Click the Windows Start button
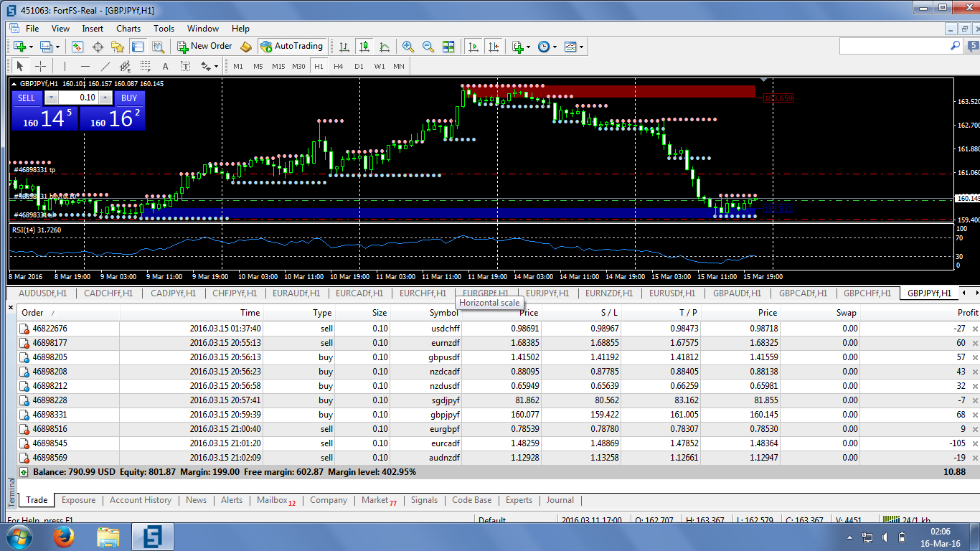The image size is (980, 551). click(18, 537)
